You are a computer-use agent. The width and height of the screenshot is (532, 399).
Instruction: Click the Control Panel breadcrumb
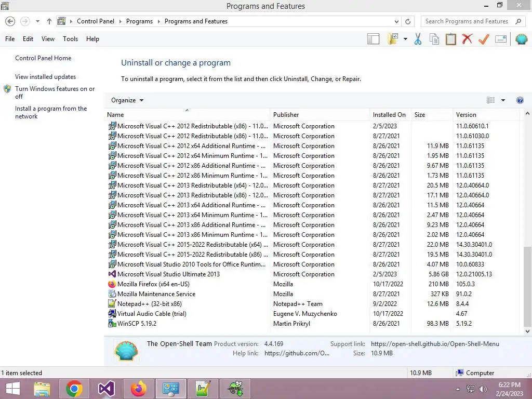[x=96, y=21]
